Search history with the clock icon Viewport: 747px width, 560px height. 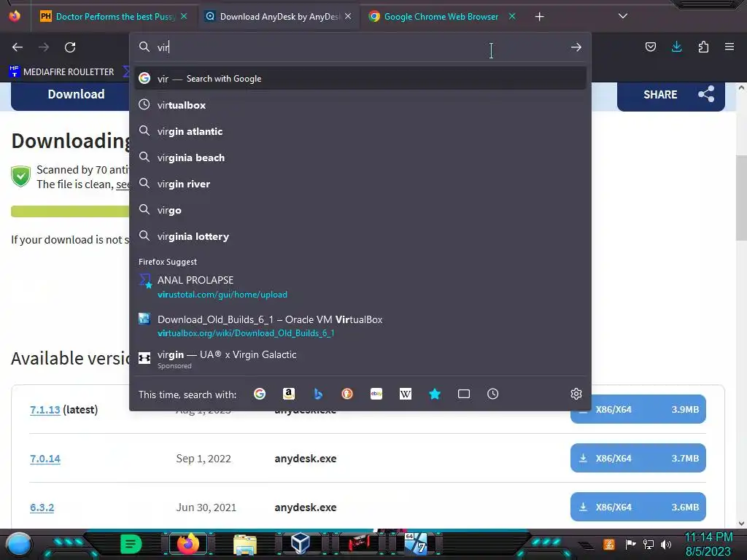pyautogui.click(x=492, y=394)
